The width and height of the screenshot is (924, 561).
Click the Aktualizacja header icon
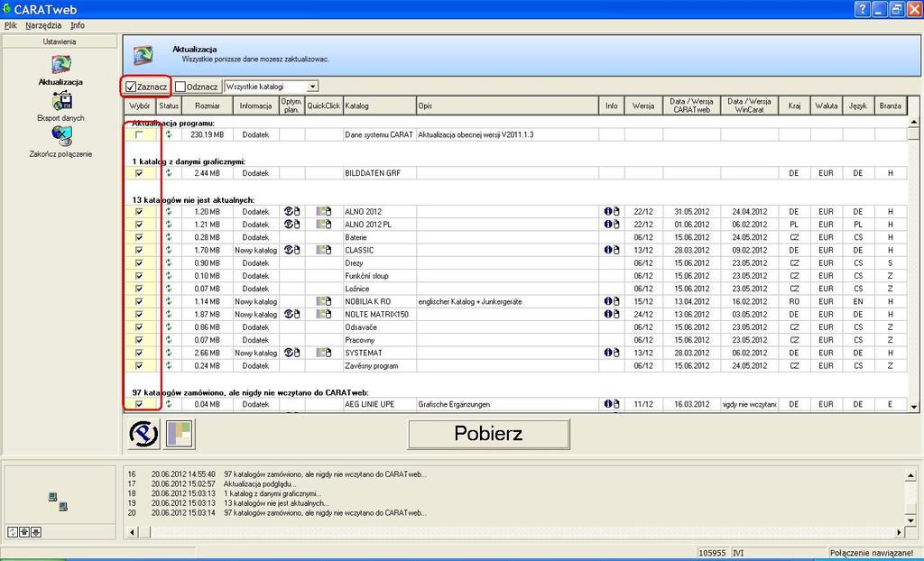tap(143, 55)
